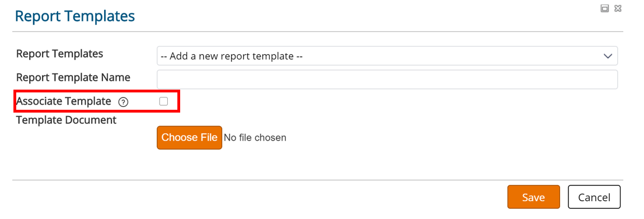Click the chevron arrow of Report Templates dropdown
This screenshot has height=219, width=644.
click(608, 56)
